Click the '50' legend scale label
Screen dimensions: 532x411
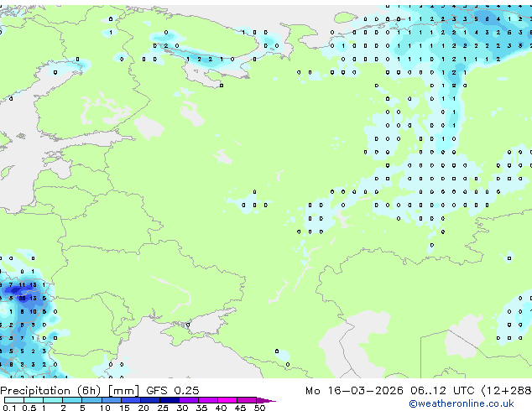point(260,408)
